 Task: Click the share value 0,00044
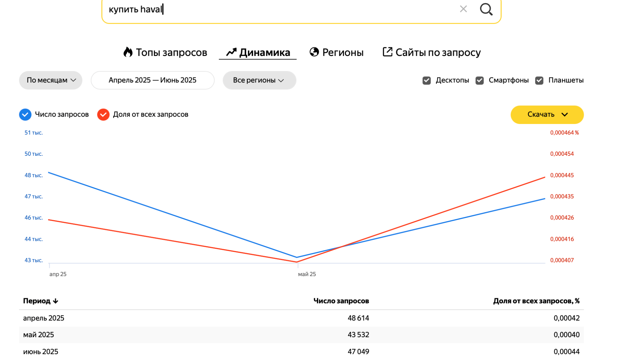point(566,351)
